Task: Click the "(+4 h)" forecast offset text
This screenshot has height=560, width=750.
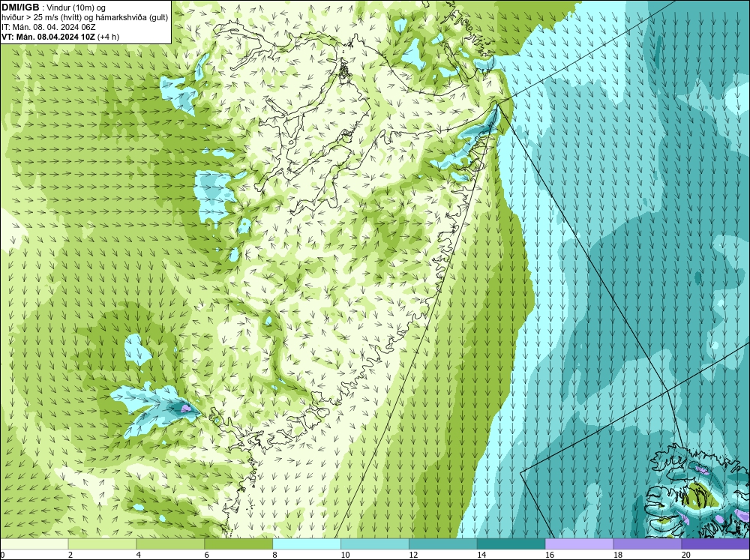Action: (x=109, y=37)
